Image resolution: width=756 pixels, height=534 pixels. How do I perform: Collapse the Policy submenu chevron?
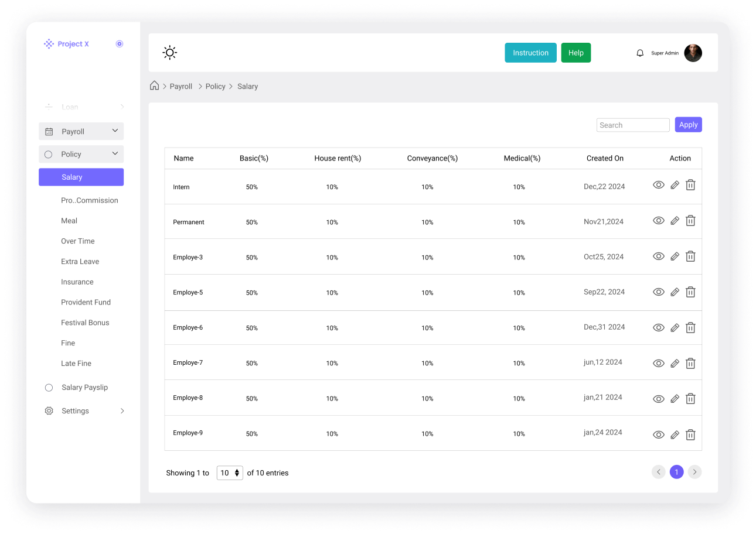click(x=115, y=154)
